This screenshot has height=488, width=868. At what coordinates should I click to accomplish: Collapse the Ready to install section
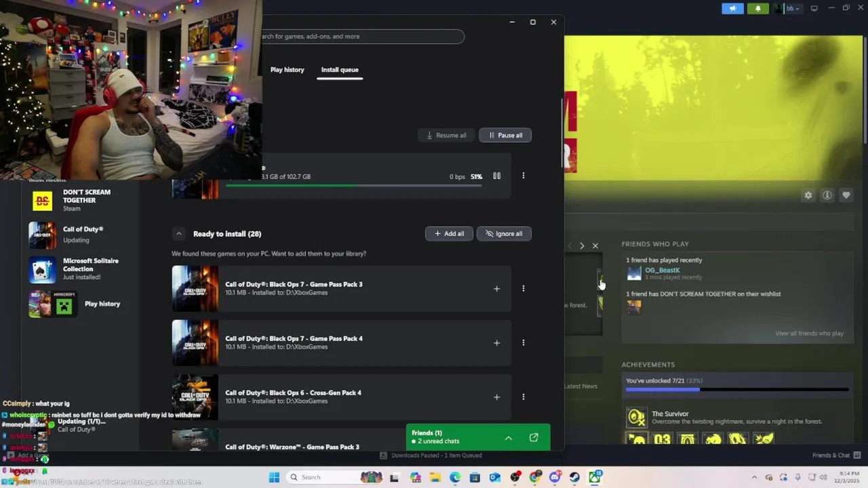coord(178,234)
